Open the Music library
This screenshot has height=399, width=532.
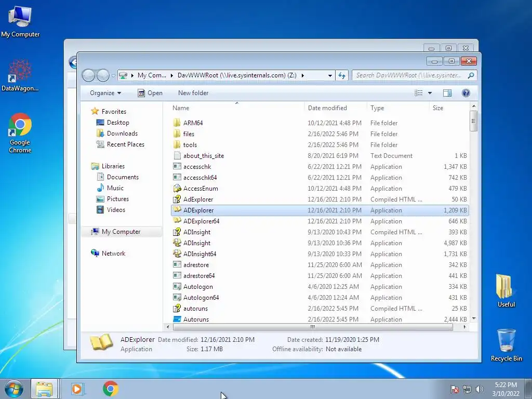click(115, 188)
